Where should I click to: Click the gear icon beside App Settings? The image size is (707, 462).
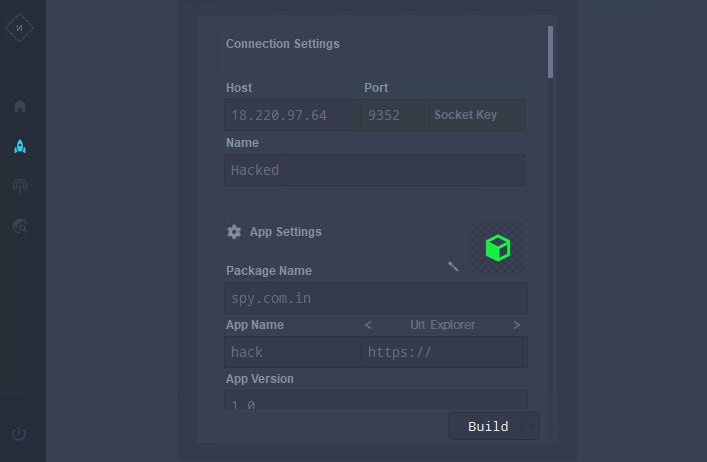coord(234,232)
